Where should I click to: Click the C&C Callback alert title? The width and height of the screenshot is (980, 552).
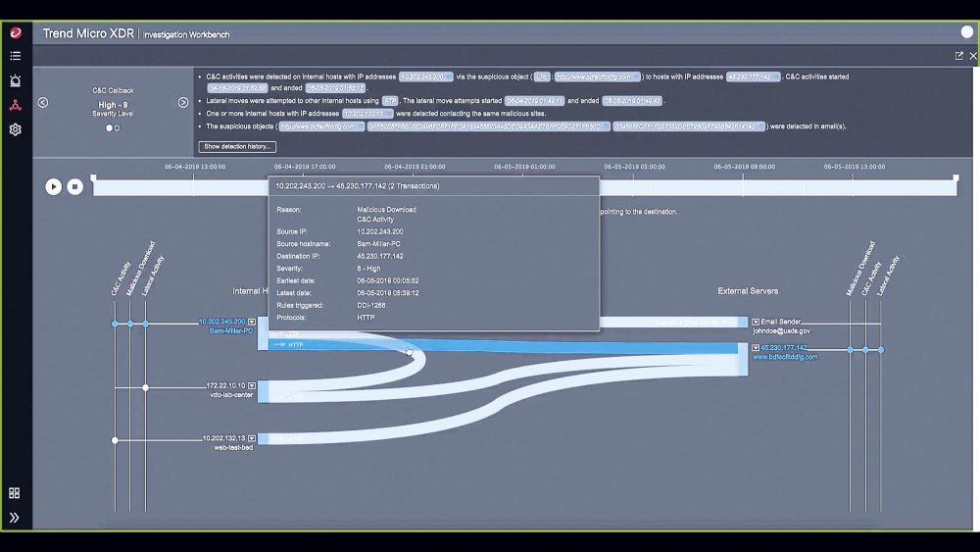click(x=113, y=90)
